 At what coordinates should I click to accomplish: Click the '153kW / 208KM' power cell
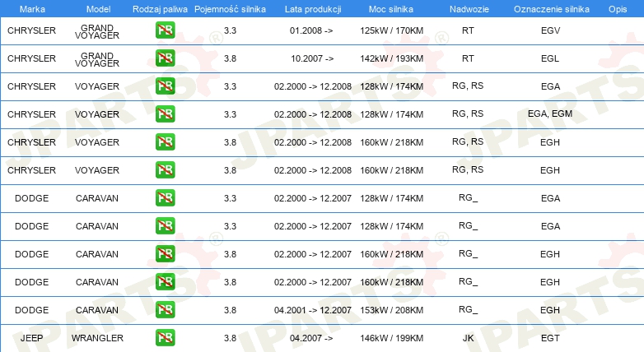tap(391, 310)
